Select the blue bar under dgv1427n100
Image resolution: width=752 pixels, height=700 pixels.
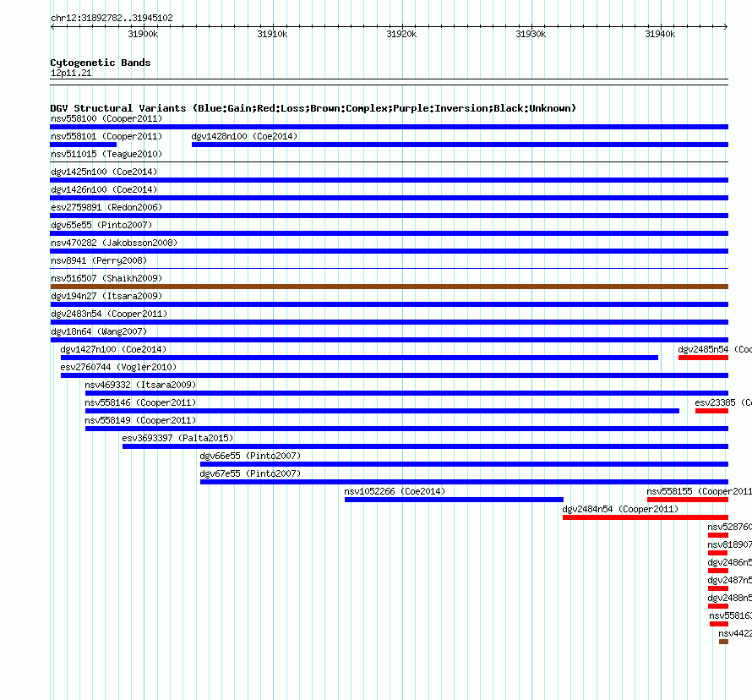click(x=359, y=358)
